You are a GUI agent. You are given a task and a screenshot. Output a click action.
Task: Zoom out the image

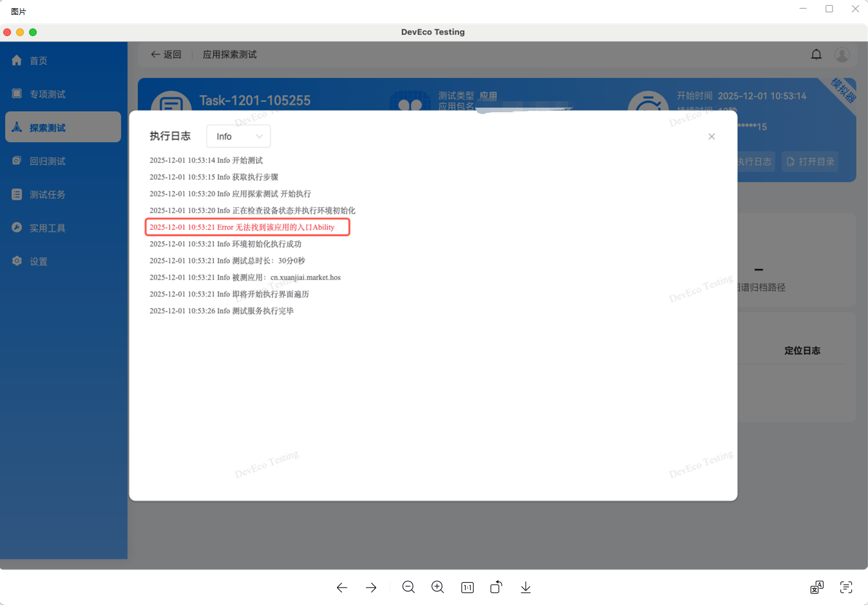pyautogui.click(x=409, y=588)
